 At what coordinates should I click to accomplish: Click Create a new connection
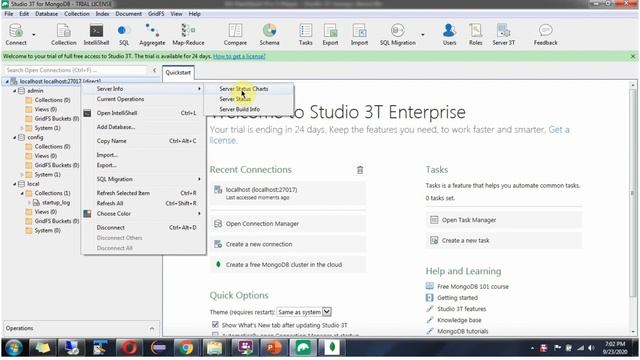click(288, 244)
